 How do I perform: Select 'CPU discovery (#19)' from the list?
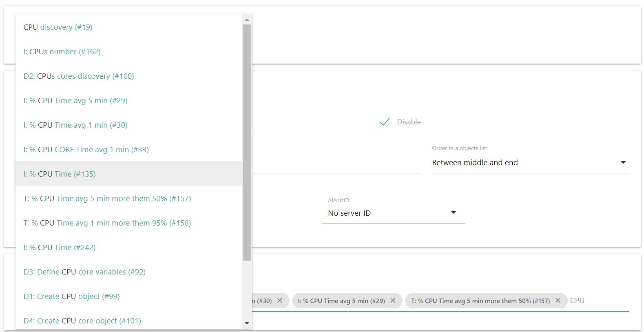click(58, 27)
